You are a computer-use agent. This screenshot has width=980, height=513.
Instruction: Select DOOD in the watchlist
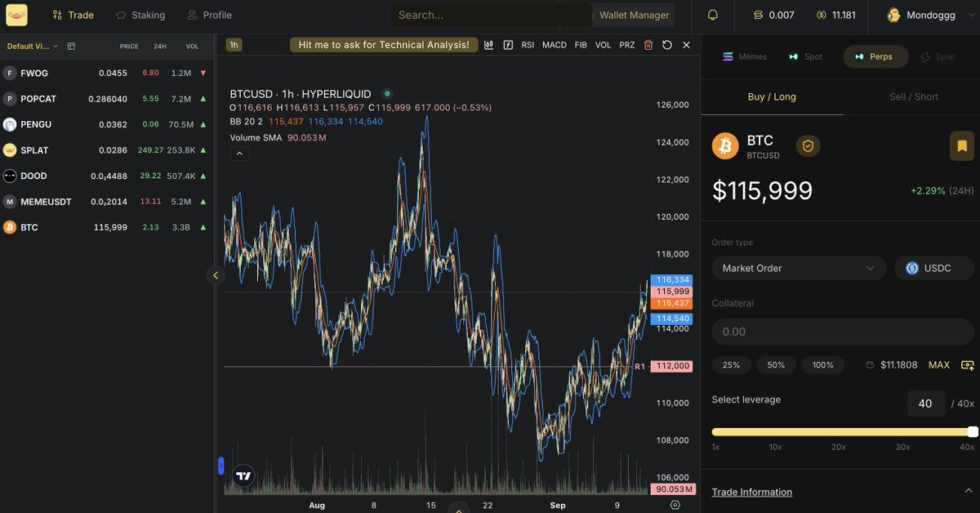tap(106, 176)
